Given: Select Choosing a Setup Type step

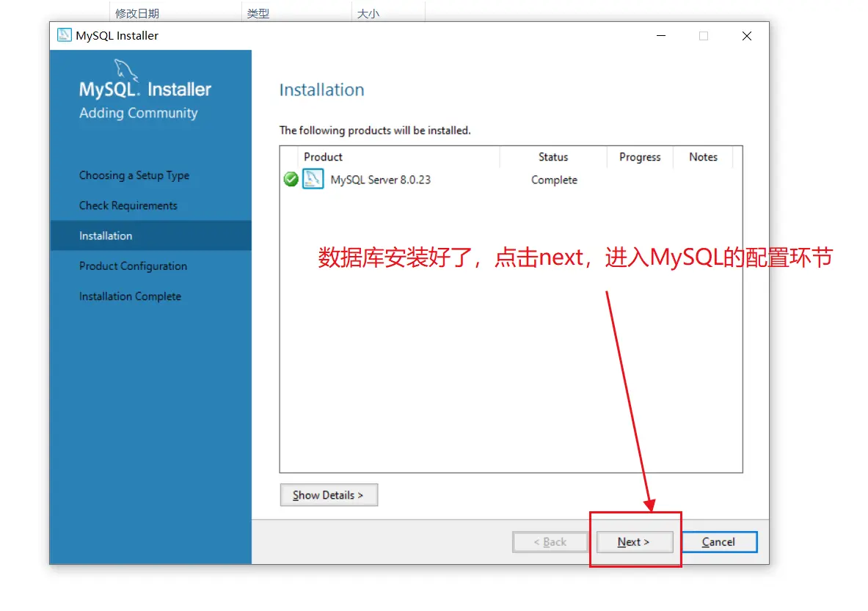Looking at the screenshot, I should click(134, 175).
